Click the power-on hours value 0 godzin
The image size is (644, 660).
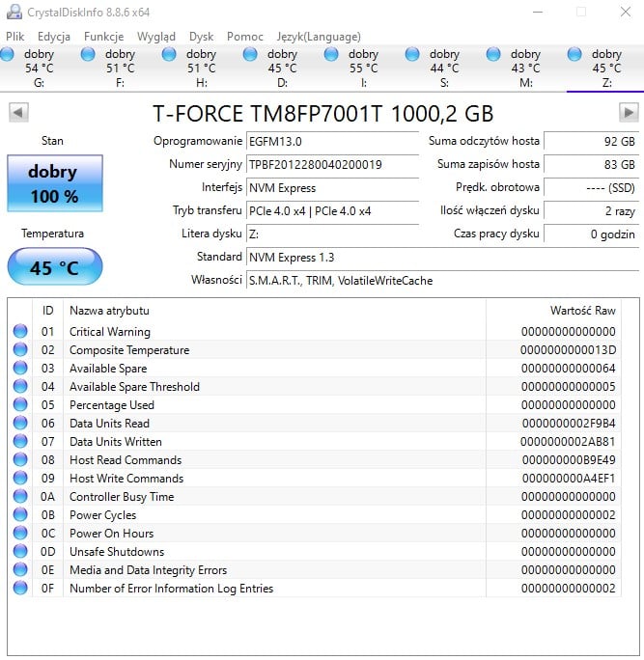point(591,234)
